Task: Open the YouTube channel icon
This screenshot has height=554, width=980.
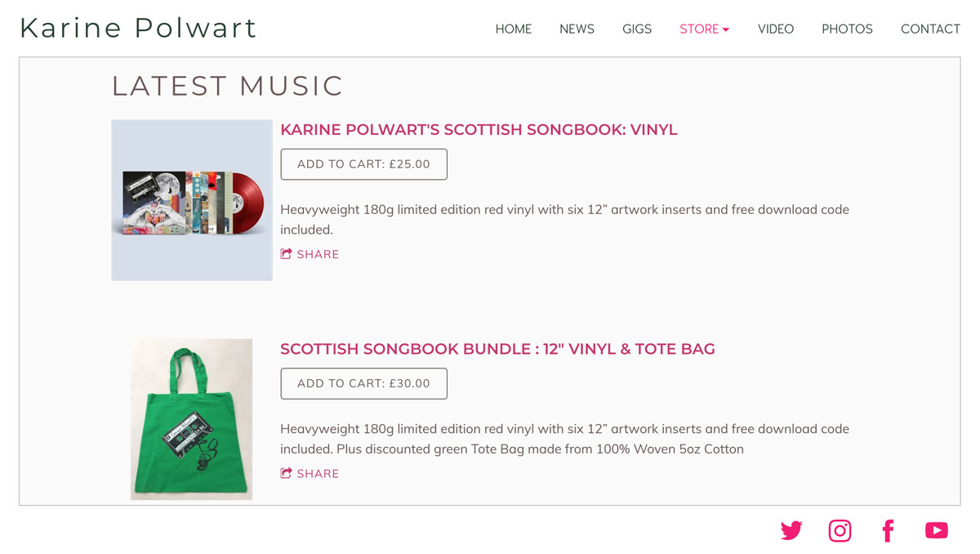Action: [x=937, y=530]
